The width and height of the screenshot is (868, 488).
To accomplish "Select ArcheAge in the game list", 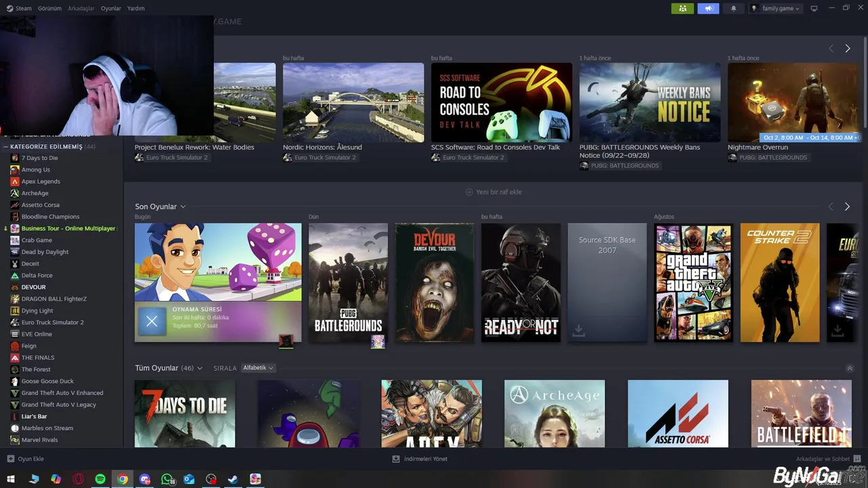I will point(35,193).
